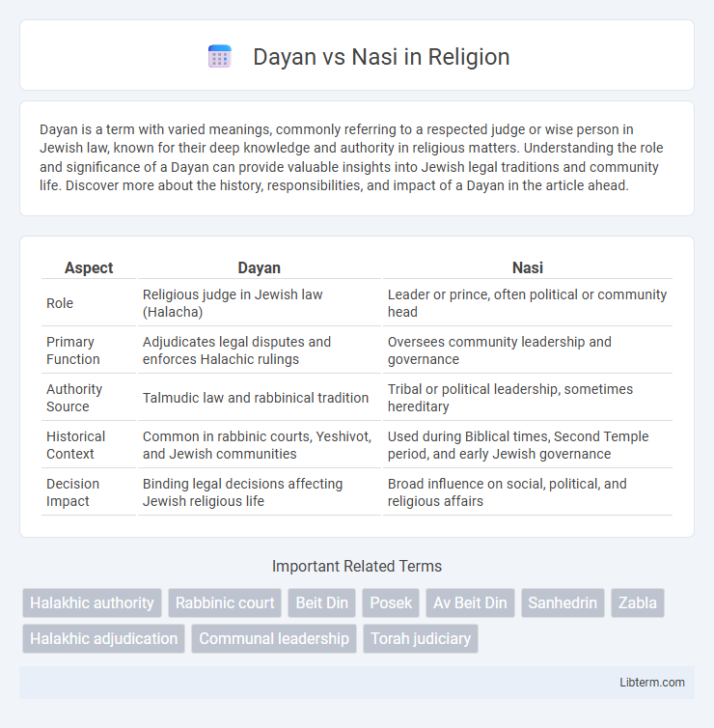Click 'Common in rabbinic courts, Yeshivot' cell
Image resolution: width=714 pixels, height=728 pixels.
(x=259, y=445)
